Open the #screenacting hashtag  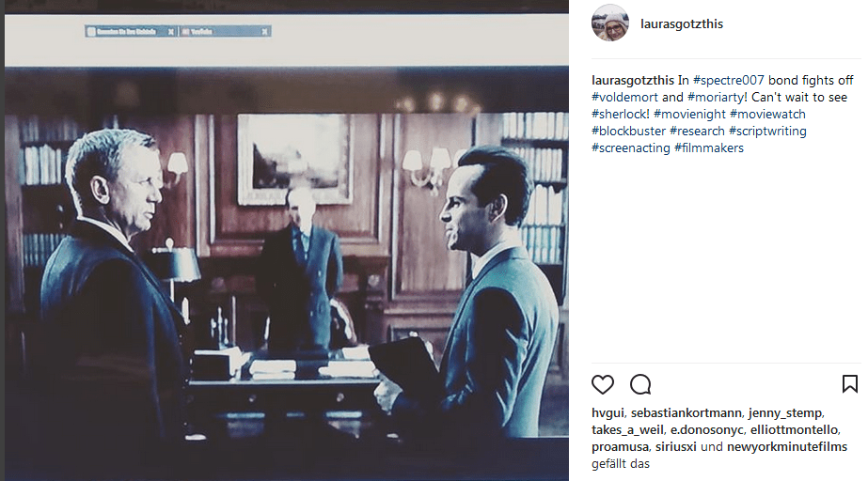pyautogui.click(x=630, y=148)
